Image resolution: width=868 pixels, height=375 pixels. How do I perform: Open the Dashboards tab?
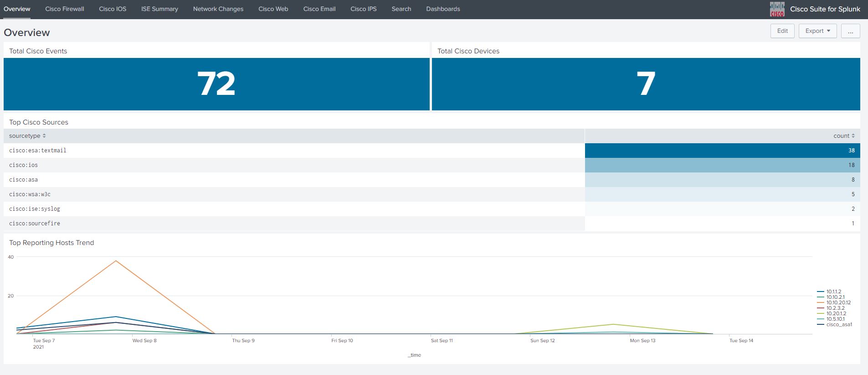443,9
